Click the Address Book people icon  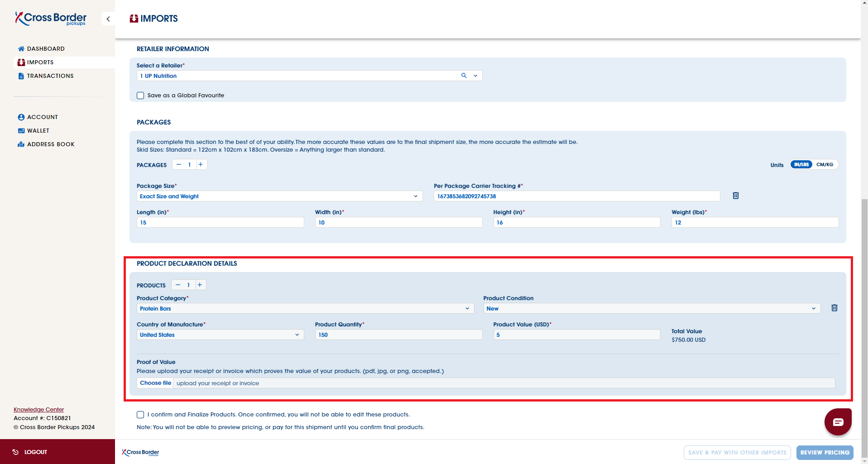click(x=21, y=144)
